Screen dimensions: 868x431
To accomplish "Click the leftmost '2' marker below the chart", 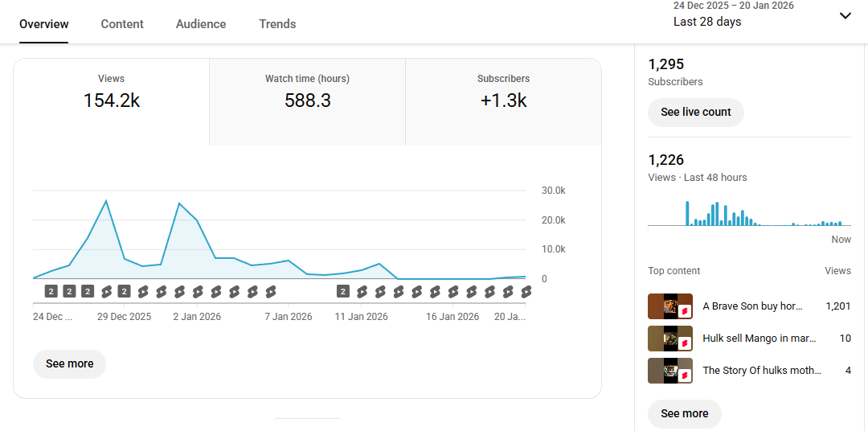I will 51,291.
